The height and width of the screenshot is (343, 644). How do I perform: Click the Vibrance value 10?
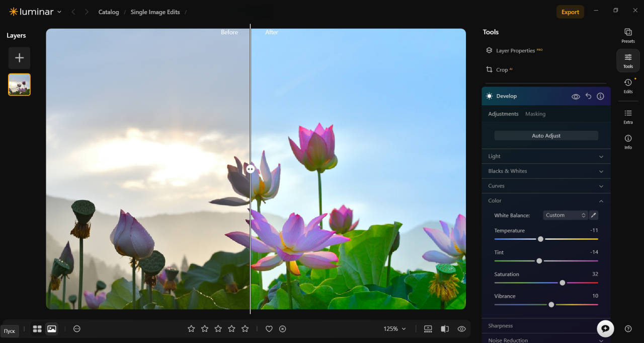pos(595,296)
